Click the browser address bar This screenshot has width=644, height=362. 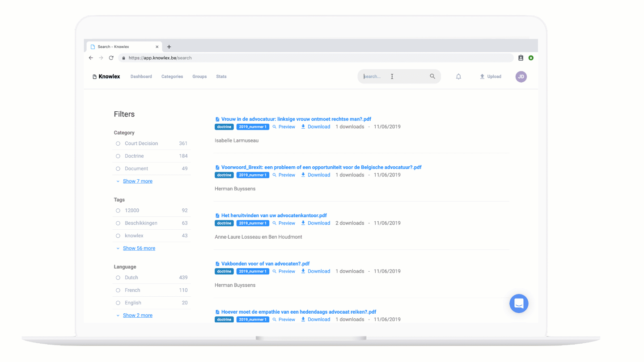pos(317,58)
